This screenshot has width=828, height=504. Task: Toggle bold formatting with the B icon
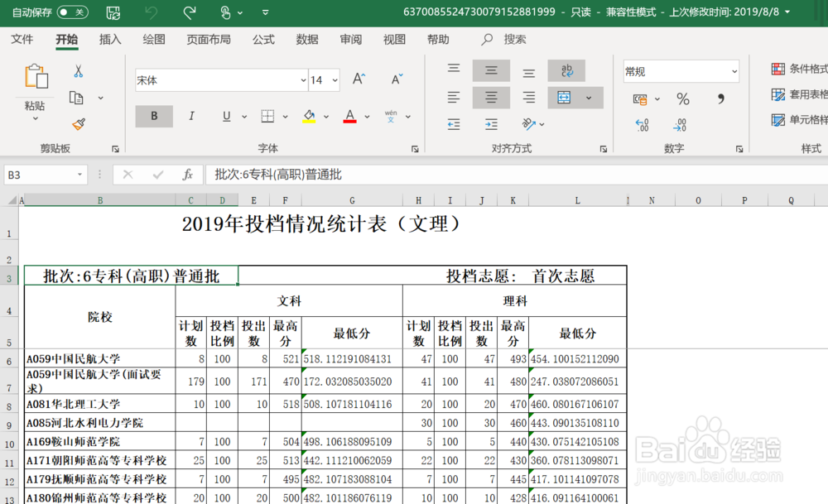coord(153,116)
